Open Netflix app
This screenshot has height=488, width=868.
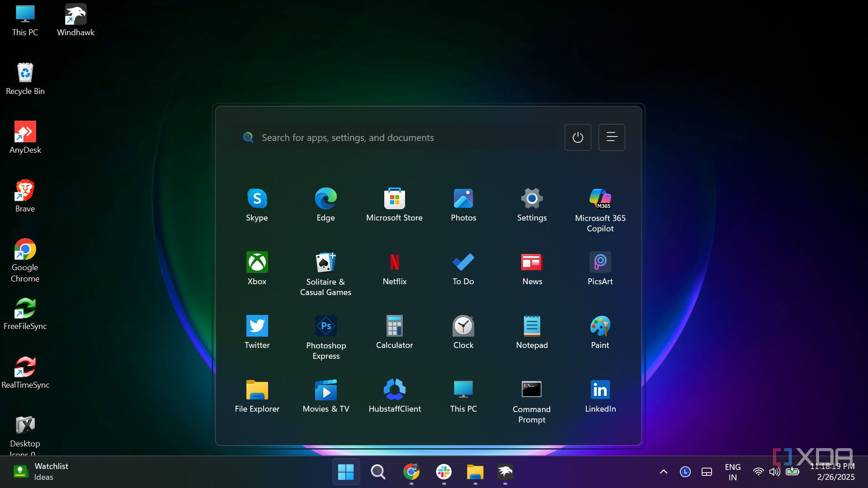[394, 268]
